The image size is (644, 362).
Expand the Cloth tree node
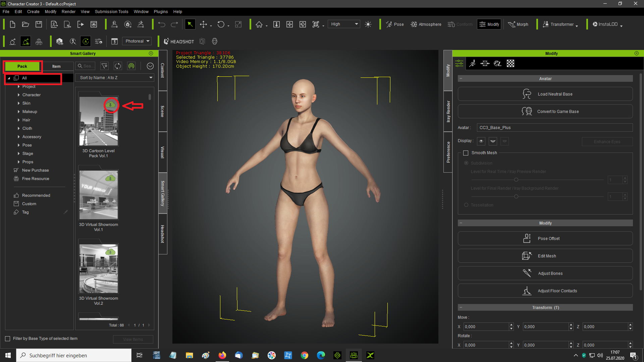pyautogui.click(x=18, y=128)
